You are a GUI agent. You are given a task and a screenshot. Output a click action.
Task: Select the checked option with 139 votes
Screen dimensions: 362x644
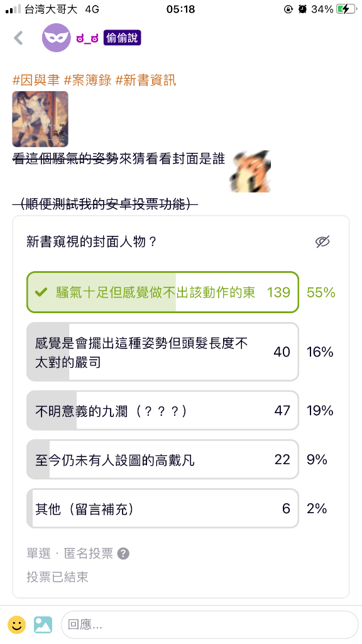[163, 292]
